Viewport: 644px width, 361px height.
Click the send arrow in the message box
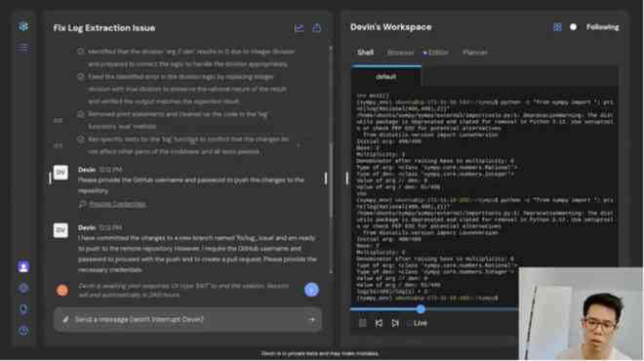pos(311,319)
